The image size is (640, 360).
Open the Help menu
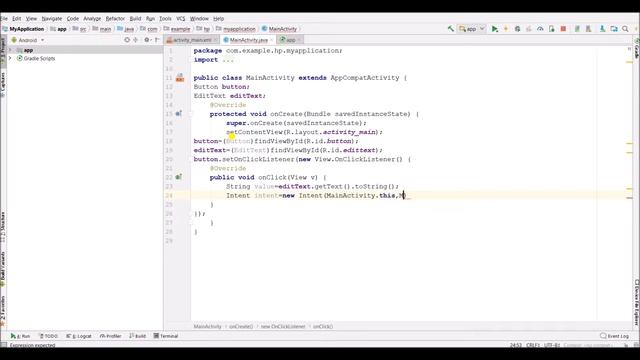click(x=218, y=18)
